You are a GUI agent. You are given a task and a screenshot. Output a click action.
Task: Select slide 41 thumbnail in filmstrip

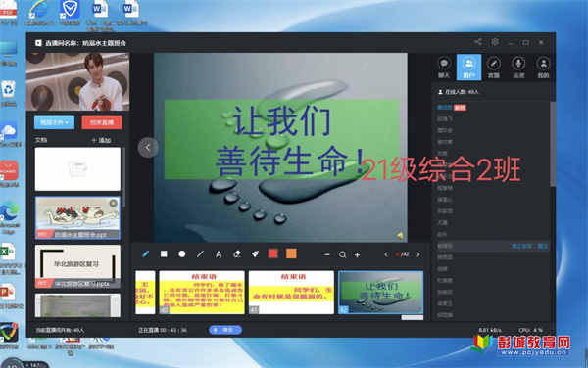[x=291, y=293]
